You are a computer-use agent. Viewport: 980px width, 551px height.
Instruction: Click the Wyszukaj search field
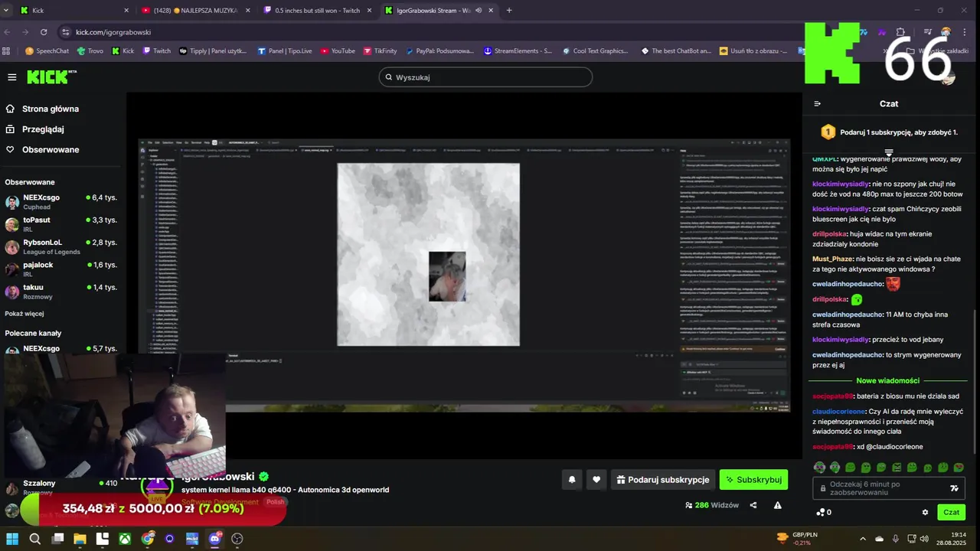tap(485, 77)
